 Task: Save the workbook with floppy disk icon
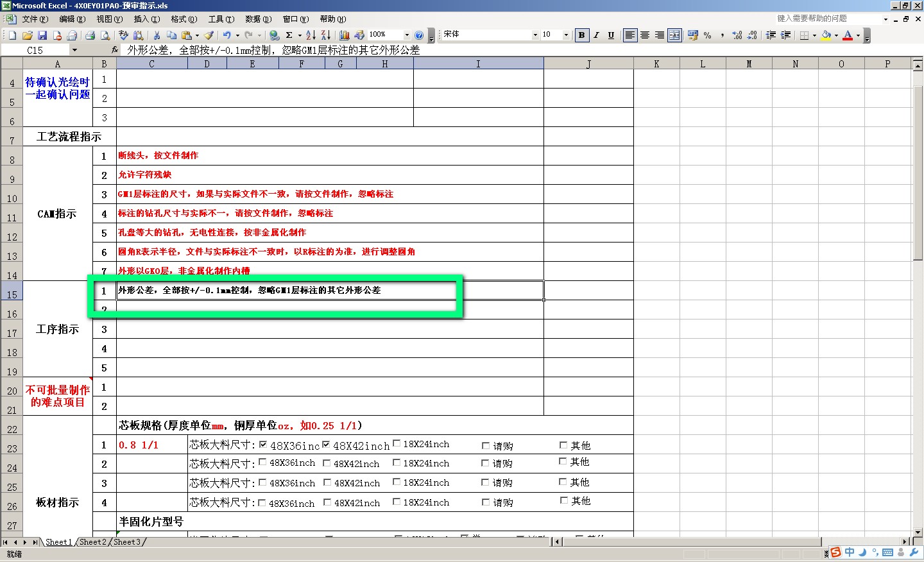[42, 35]
